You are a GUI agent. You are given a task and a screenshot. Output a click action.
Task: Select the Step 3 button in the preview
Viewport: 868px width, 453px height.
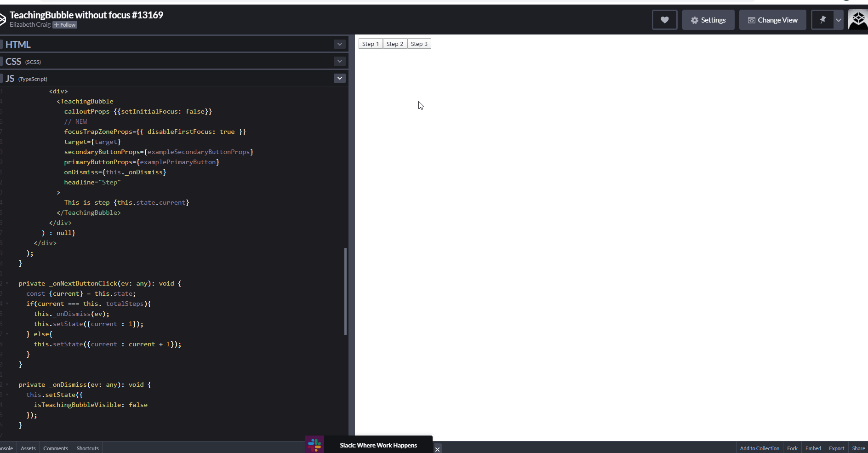[419, 43]
